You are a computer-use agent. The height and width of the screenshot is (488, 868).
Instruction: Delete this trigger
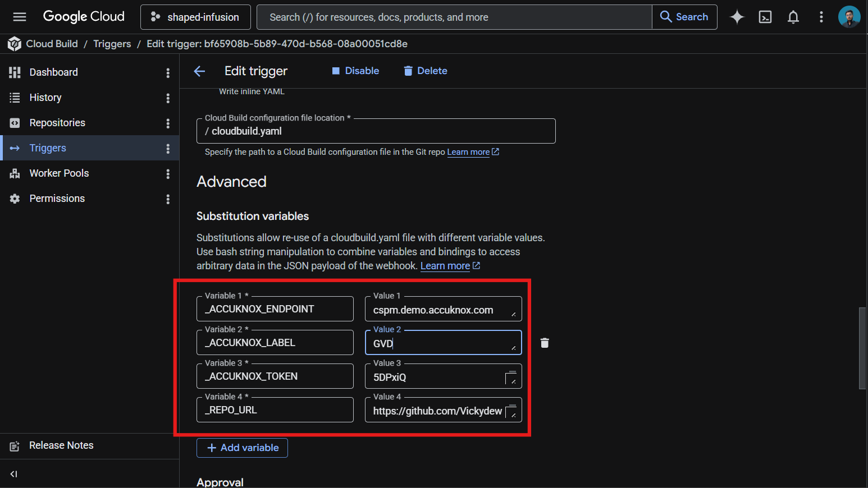426,71
